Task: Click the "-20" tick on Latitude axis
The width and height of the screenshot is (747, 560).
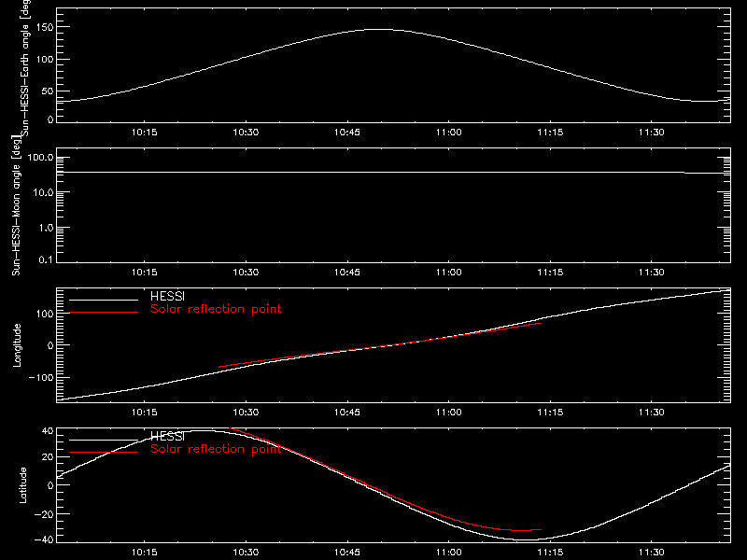Action: pos(44,514)
